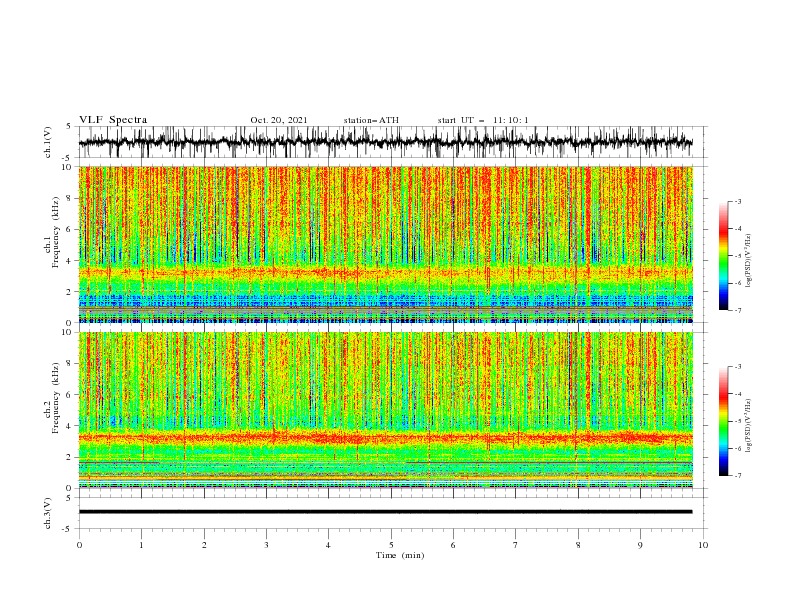Click the time axis tick label "7"
792x612 pixels.
(516, 545)
